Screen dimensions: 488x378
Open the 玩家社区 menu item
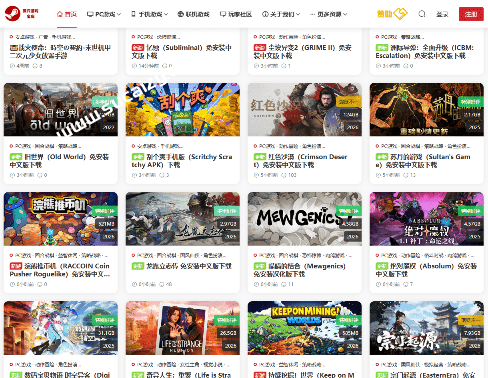click(236, 14)
